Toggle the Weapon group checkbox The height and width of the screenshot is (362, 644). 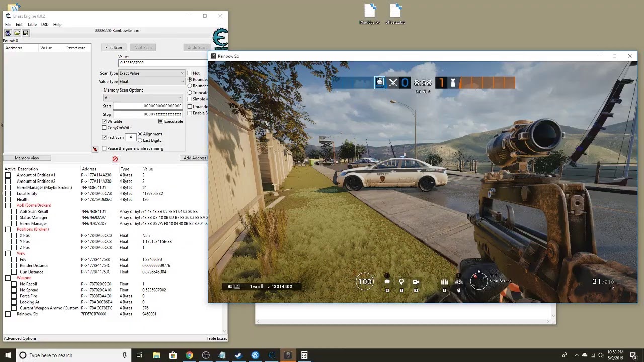click(8, 278)
